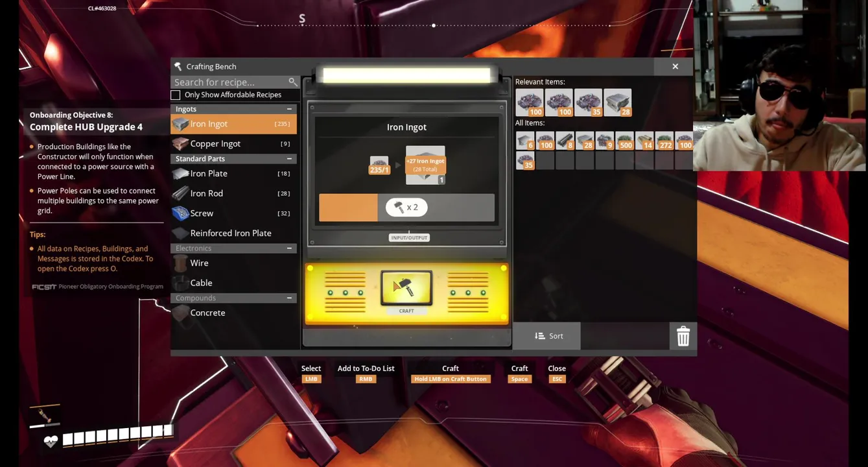Click the recipe search magnifier icon

point(292,82)
